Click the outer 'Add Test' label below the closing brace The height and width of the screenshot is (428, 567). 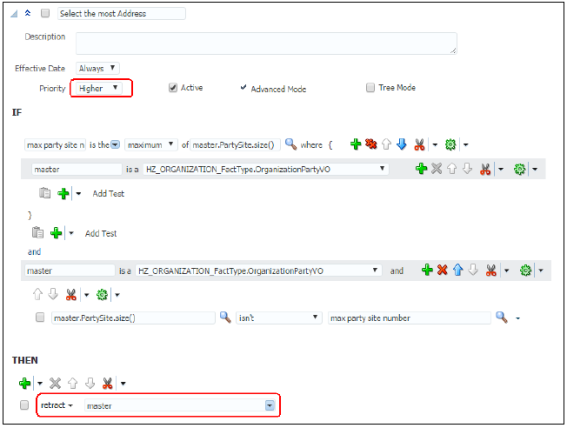[101, 234]
